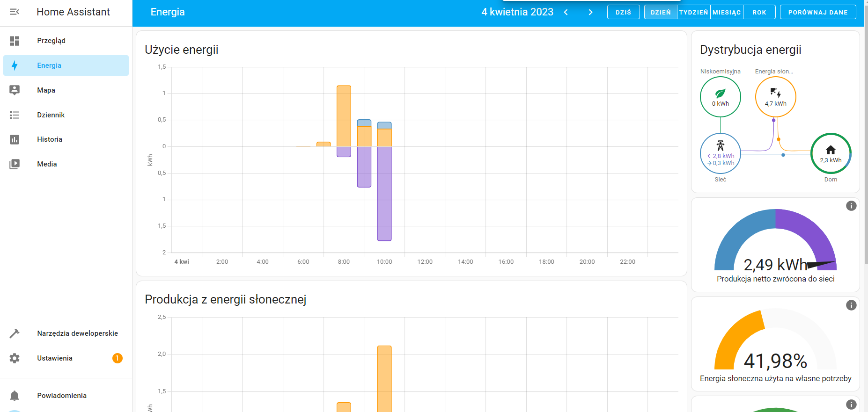This screenshot has height=412, width=868.
Task: Go to next day with right chevron
Action: coord(590,12)
